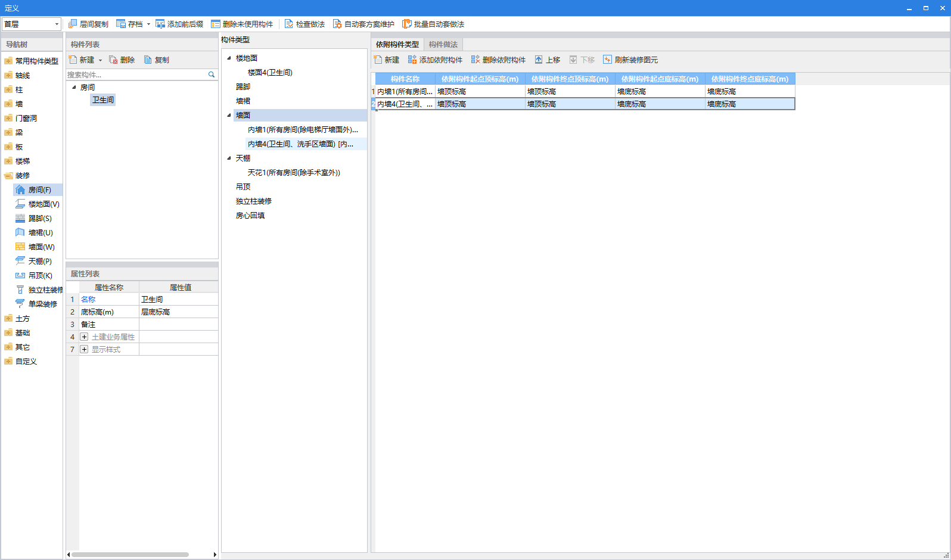Select 房心回填 in 构件类型 tree
This screenshot has height=560, width=951.
pyautogui.click(x=250, y=215)
